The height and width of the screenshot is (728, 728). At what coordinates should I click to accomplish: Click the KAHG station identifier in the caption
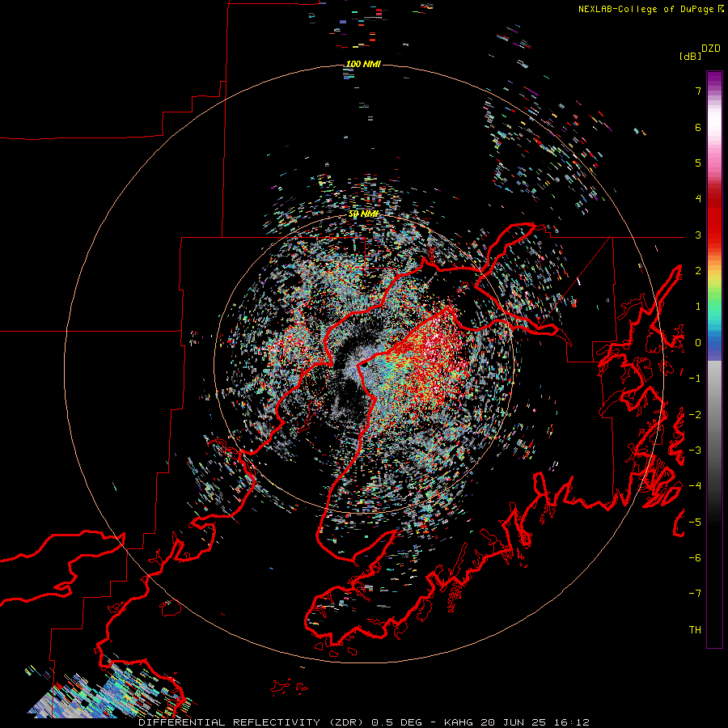tap(459, 722)
